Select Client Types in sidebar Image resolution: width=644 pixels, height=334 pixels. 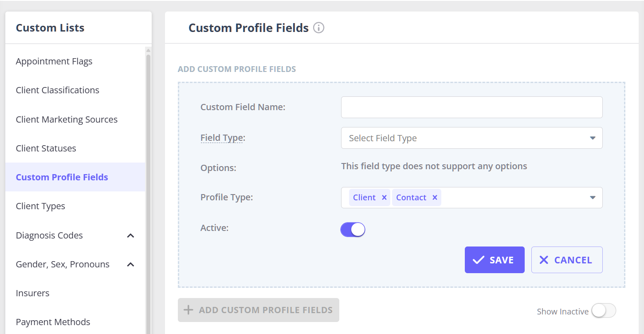click(x=40, y=206)
